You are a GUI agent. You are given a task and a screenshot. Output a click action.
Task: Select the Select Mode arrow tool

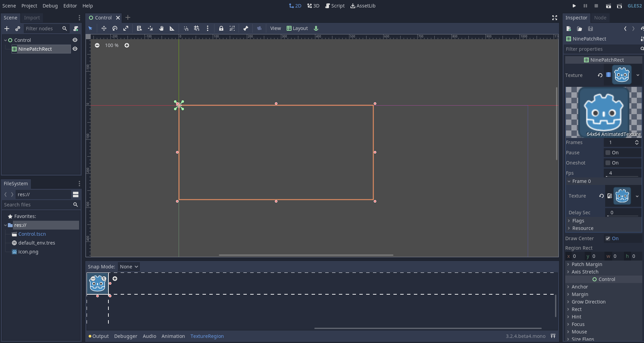(x=90, y=28)
